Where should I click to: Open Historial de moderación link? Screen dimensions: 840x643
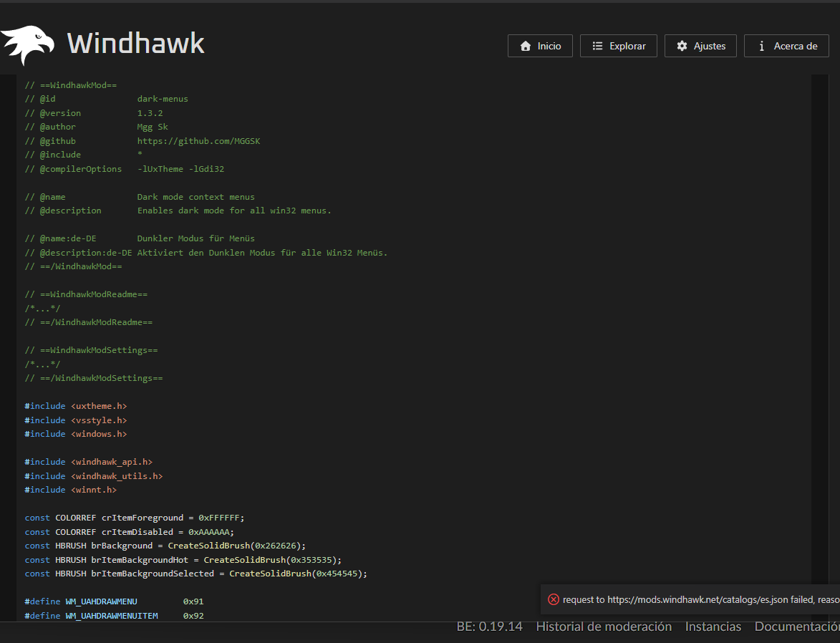pyautogui.click(x=604, y=627)
